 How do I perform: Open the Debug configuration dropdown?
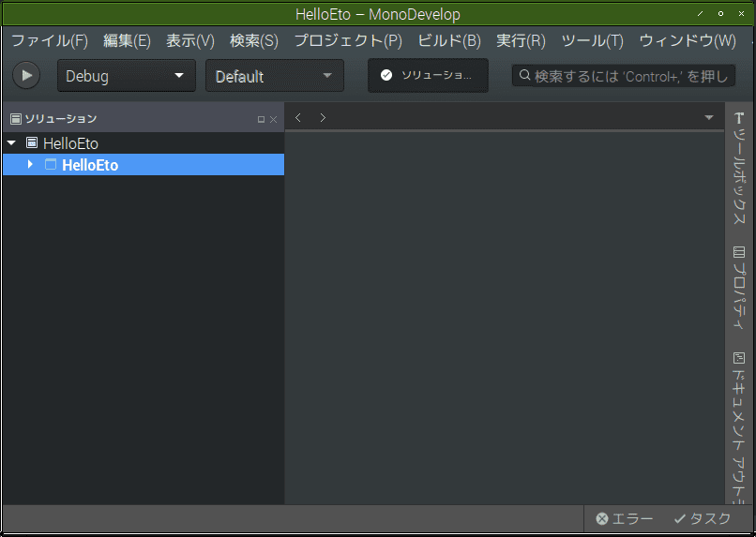pos(127,76)
